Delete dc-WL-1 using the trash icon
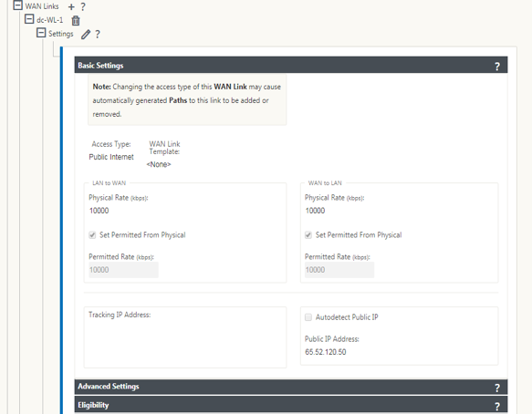532x414 pixels. point(76,21)
